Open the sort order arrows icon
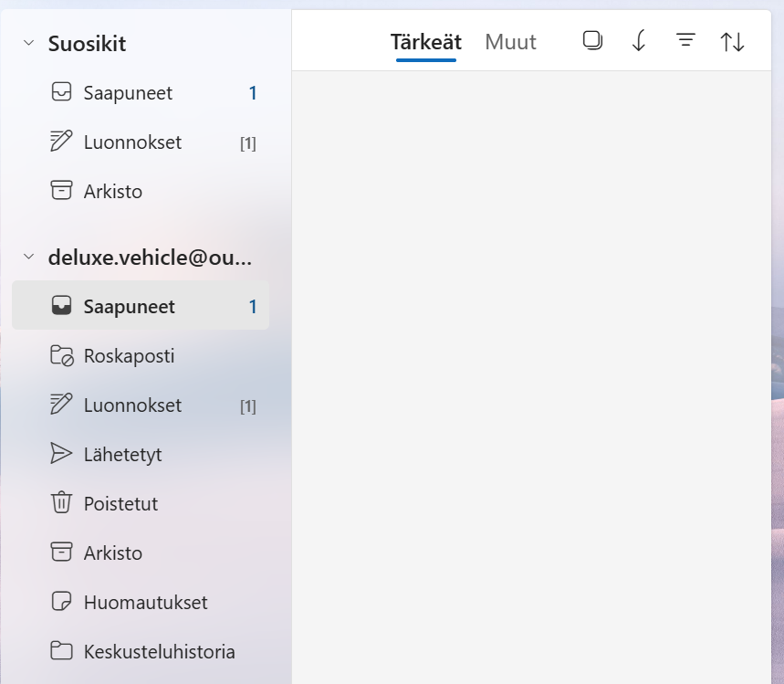The image size is (784, 684). (733, 41)
